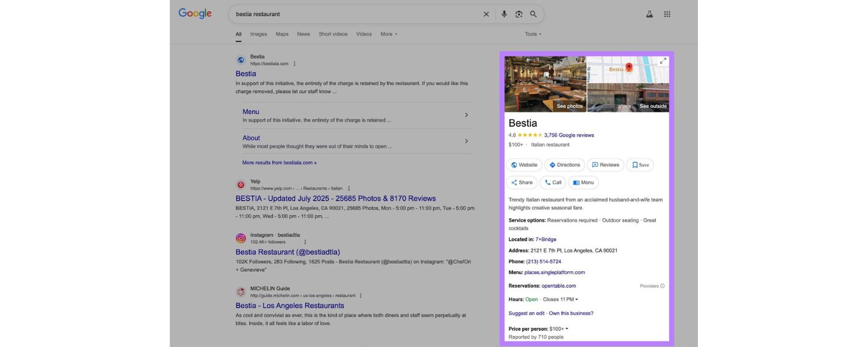This screenshot has width=868, height=347.
Task: Start voice search with microphone icon
Action: click(504, 14)
